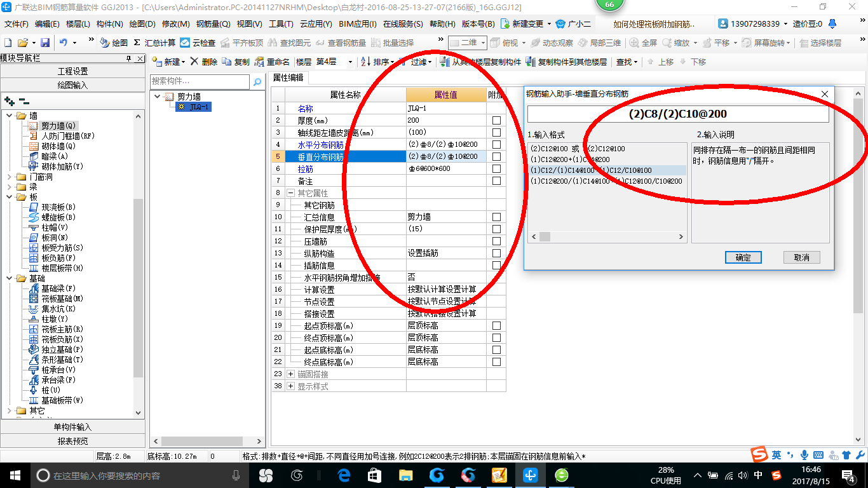Collapse 其它属性 property group

pos(290,193)
